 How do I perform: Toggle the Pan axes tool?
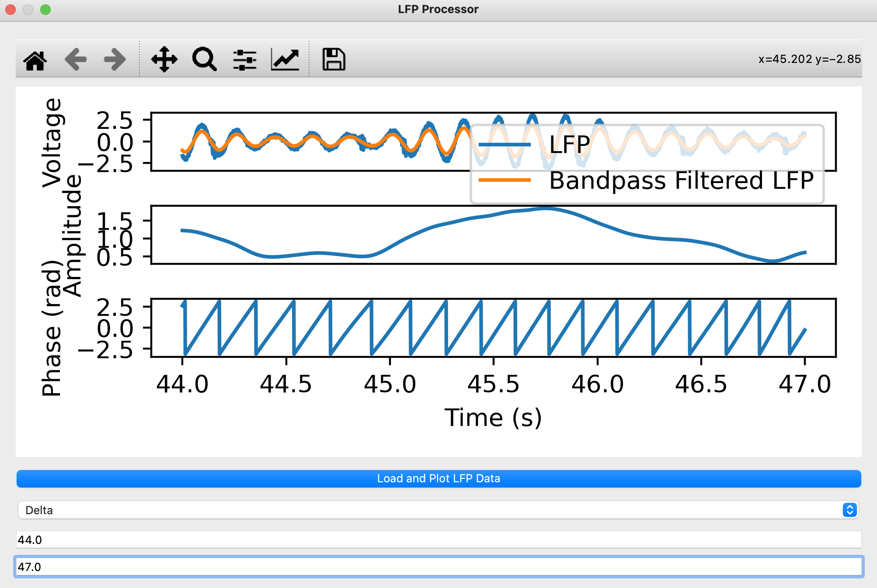point(164,59)
